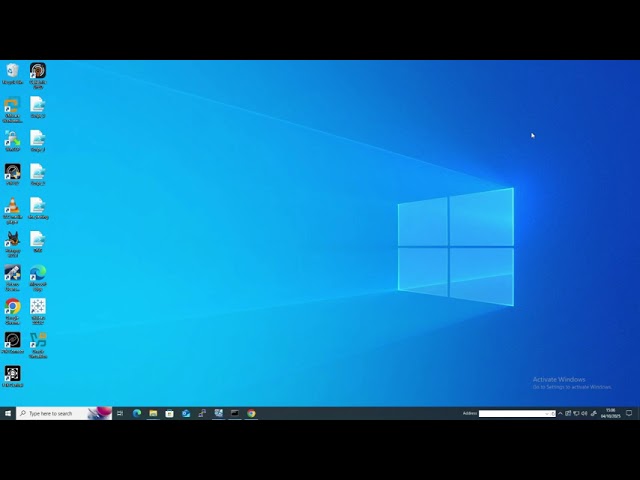Viewport: 640px width, 480px height.
Task: Select the black focus-frame app shortcut at column bottom
Action: point(12,376)
